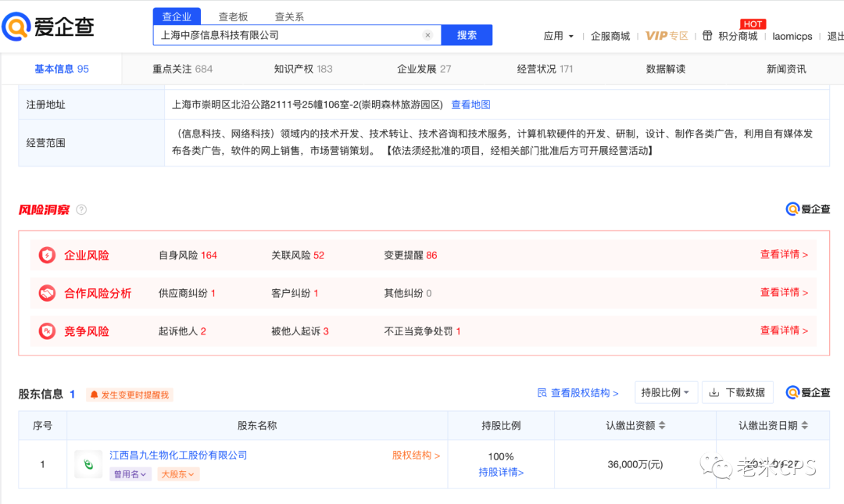Screen dimensions: 844x504
Task: Open the 知识产权 183 tab
Action: 303,69
